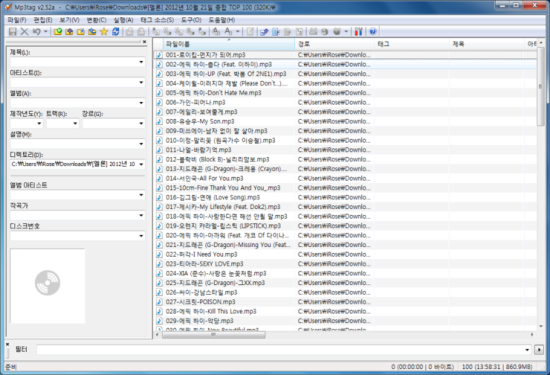Screen dimensions: 550x375
Task: Close the filter bar with its X
Action: tap(7, 344)
